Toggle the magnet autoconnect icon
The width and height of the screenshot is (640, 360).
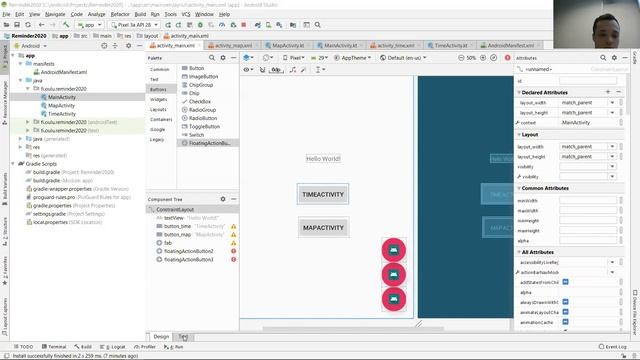tap(262, 70)
